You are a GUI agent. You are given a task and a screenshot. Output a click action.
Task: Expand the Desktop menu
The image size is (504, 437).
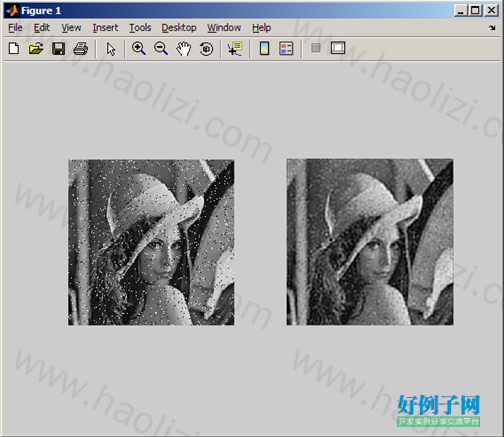[x=179, y=27]
